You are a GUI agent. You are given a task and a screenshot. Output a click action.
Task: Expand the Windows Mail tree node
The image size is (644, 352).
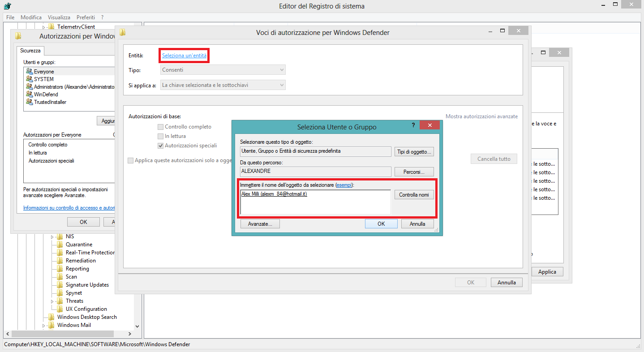point(44,326)
